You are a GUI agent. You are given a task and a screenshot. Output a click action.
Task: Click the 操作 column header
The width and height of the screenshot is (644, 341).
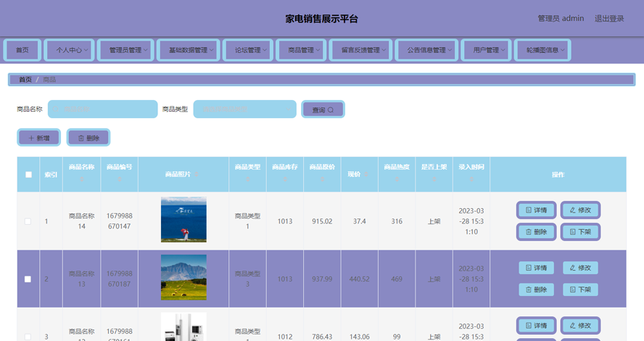point(558,175)
